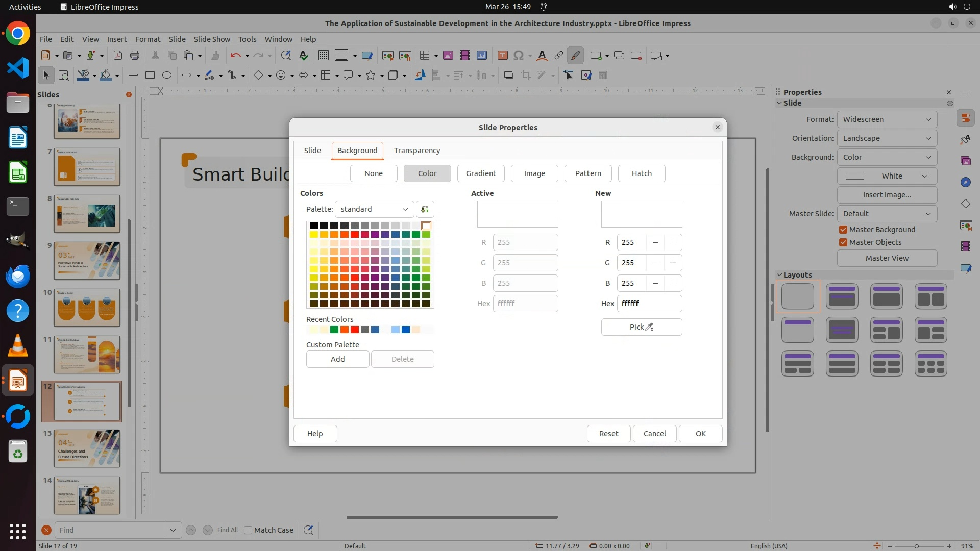Pick the black swatch in the color palette
Screen dimensions: 980x551
313,226
